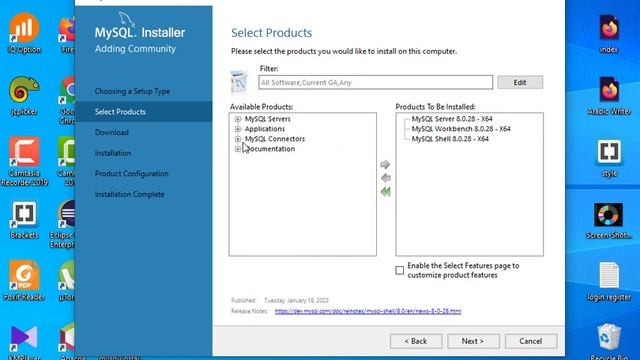Click the Back button
Viewport: 640px width, 360px height.
(416, 341)
